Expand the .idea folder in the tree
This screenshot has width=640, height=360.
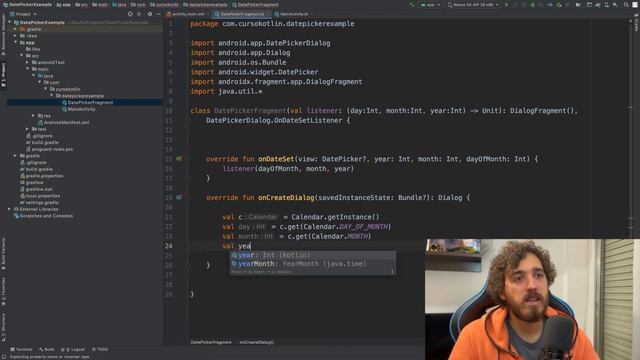click(x=16, y=36)
